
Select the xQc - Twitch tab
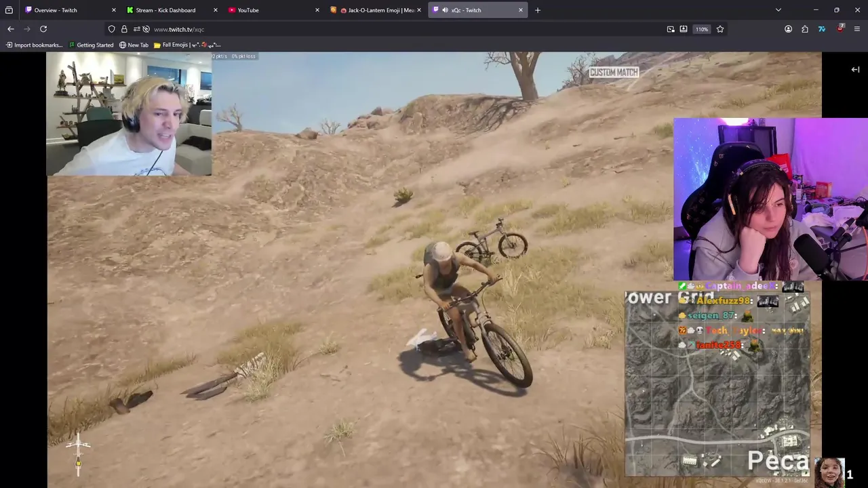[478, 10]
